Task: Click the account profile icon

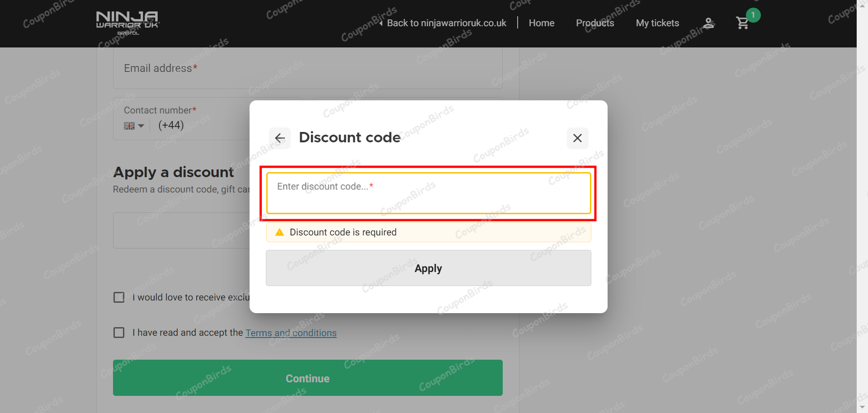Action: [x=708, y=23]
